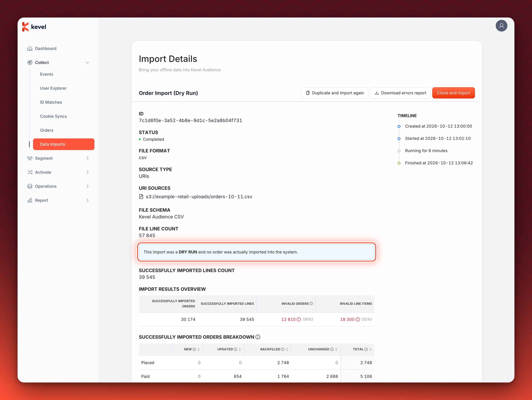The image size is (532, 400).
Task: Click the Kevel logo
Action: tap(34, 27)
